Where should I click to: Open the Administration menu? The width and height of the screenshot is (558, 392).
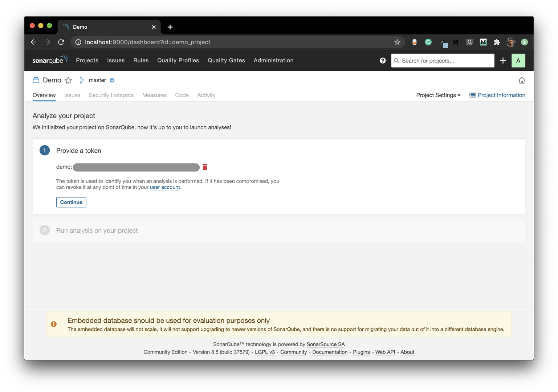click(273, 60)
